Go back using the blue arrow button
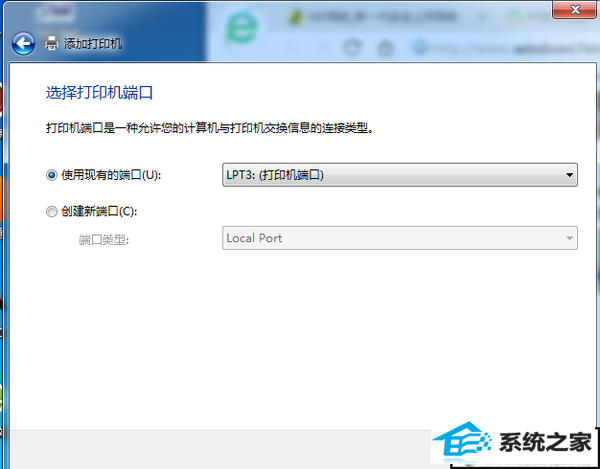600x469 pixels. (x=23, y=44)
